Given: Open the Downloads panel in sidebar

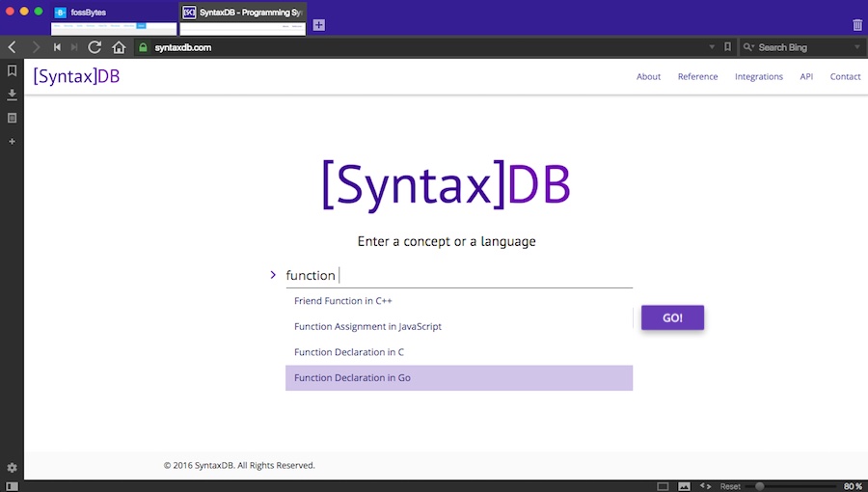Looking at the screenshot, I should coord(12,95).
